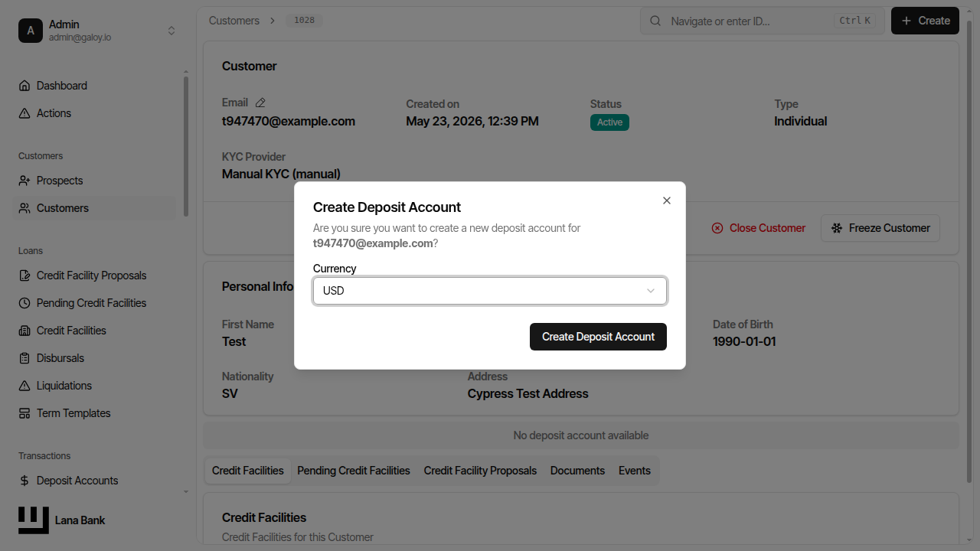This screenshot has width=980, height=551.
Task: Switch to the Credit Facility Proposals tab
Action: tap(480, 471)
